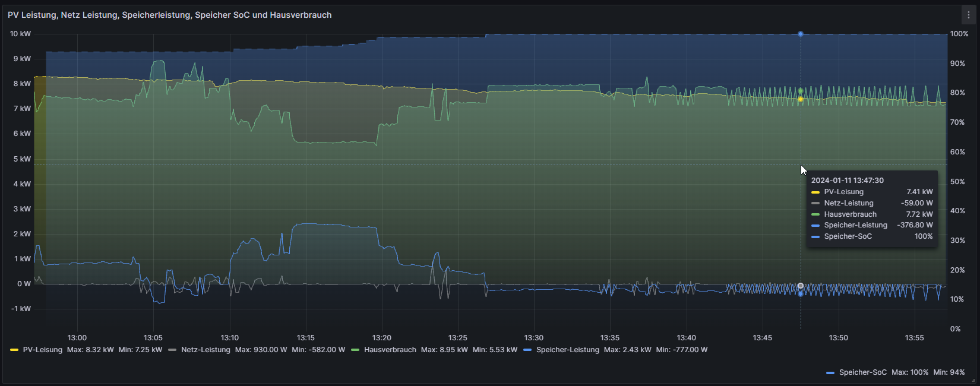Open the panel's three-dot menu
Image resolution: width=980 pixels, height=386 pixels.
968,15
